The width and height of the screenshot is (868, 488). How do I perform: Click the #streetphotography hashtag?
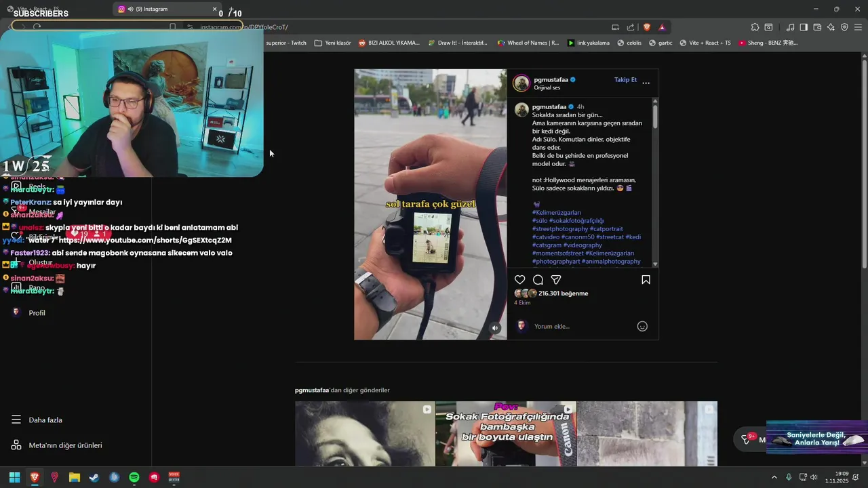pyautogui.click(x=560, y=229)
